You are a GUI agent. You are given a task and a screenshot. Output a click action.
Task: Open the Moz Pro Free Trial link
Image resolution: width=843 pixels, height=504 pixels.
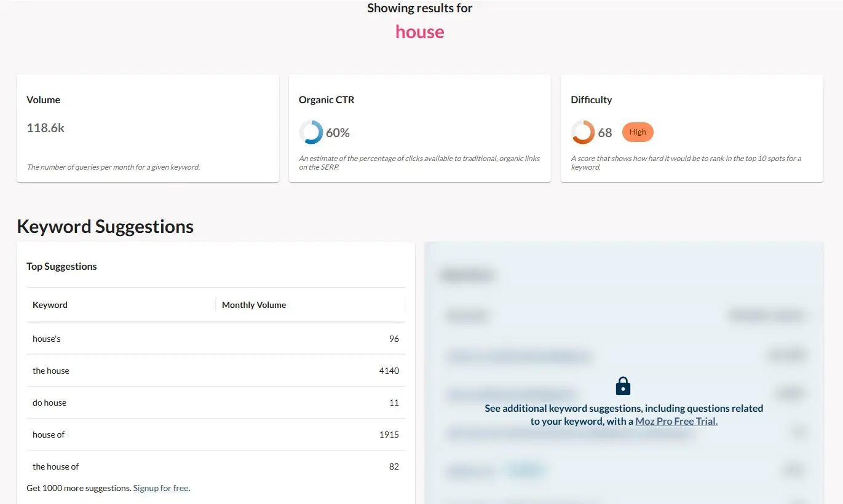tap(675, 421)
